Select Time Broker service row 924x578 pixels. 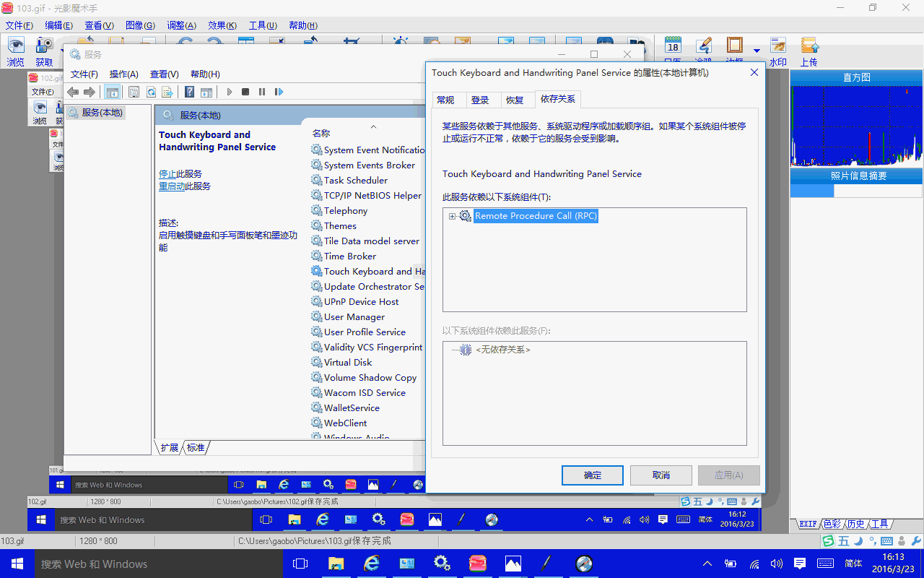[x=350, y=256]
